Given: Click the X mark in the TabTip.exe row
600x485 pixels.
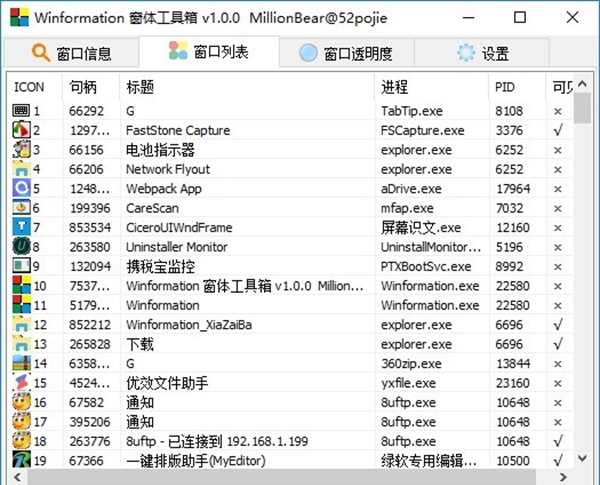Looking at the screenshot, I should [558, 111].
